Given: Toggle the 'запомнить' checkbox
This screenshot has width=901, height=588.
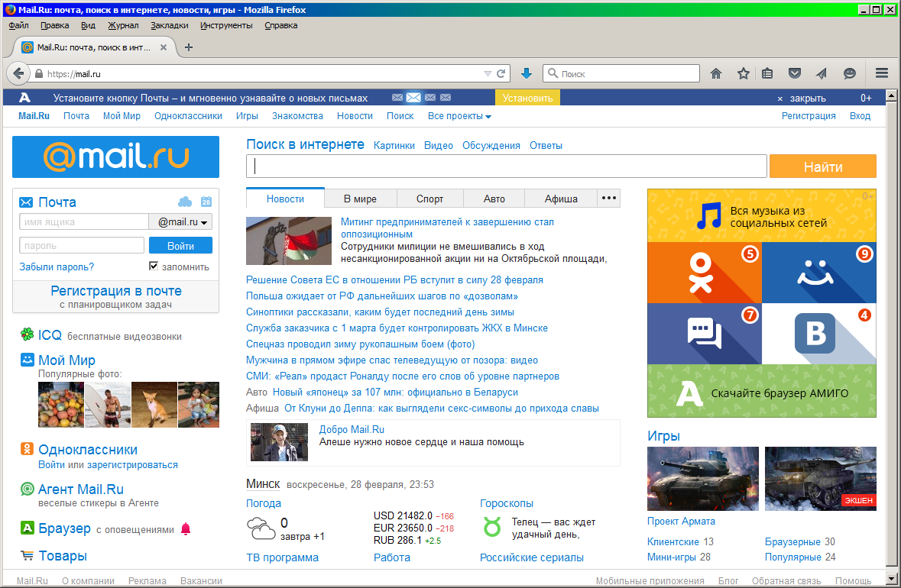Looking at the screenshot, I should (x=154, y=267).
